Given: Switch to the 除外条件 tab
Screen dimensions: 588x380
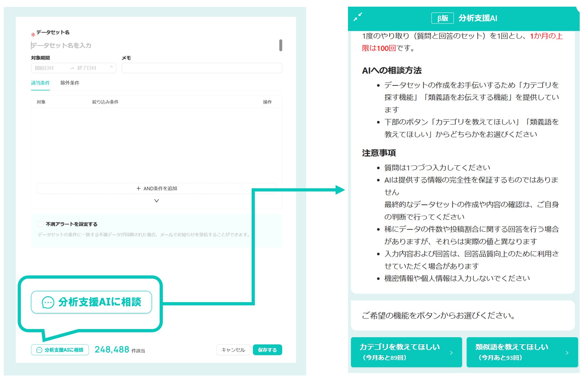Looking at the screenshot, I should [x=70, y=83].
